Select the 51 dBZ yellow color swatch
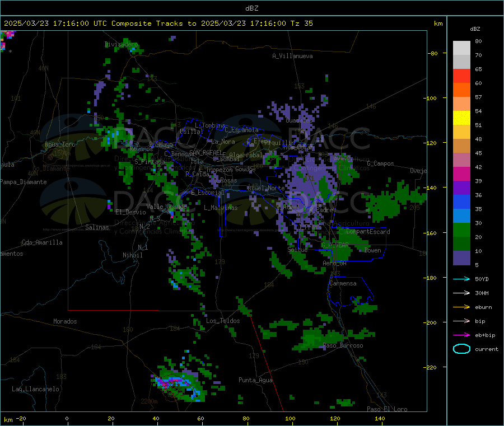 click(x=461, y=118)
